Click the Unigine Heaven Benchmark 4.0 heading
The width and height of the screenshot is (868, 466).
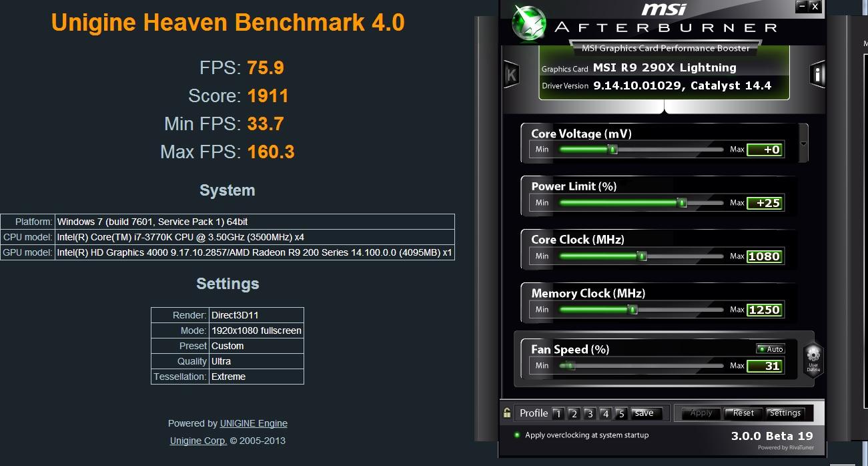228,22
